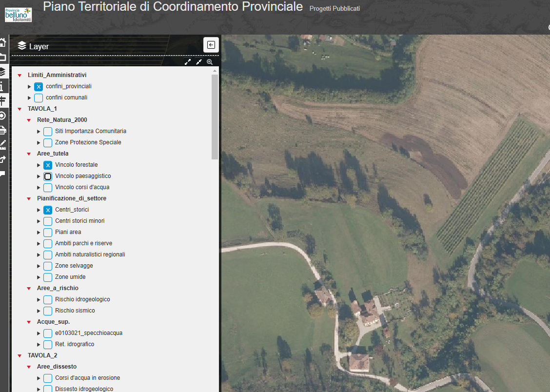The width and height of the screenshot is (550, 392).
Task: Enable Ambiti parchi e riserve layer
Action: tap(48, 244)
